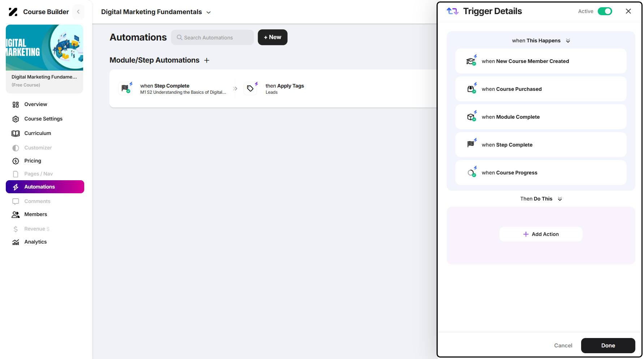Viewport: 644px width, 359px height.
Task: Click the then Apply Tags Leads text
Action: (285, 89)
